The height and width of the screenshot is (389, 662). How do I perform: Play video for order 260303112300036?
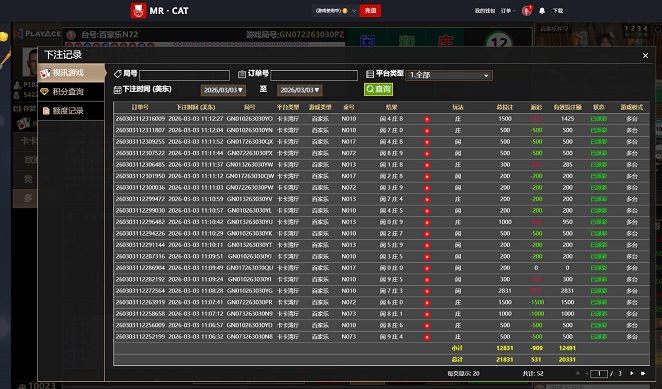tap(427, 188)
